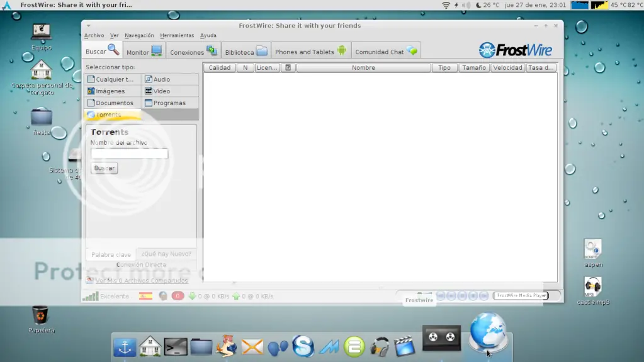Click the green download speed arrow

click(192, 296)
